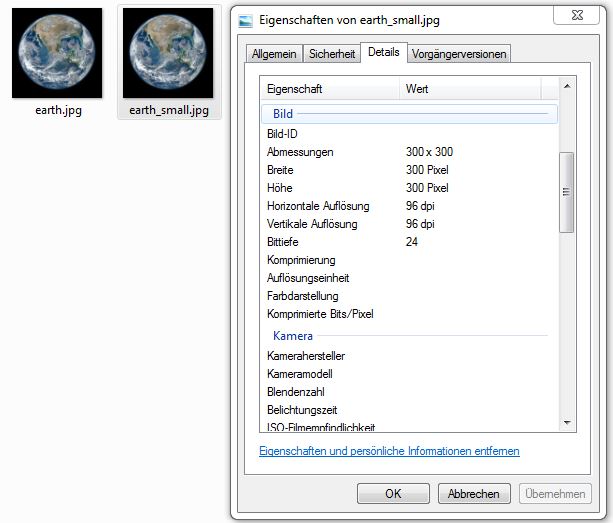Switch to the Allgemein tab
This screenshot has width=613, height=523.
point(274,54)
